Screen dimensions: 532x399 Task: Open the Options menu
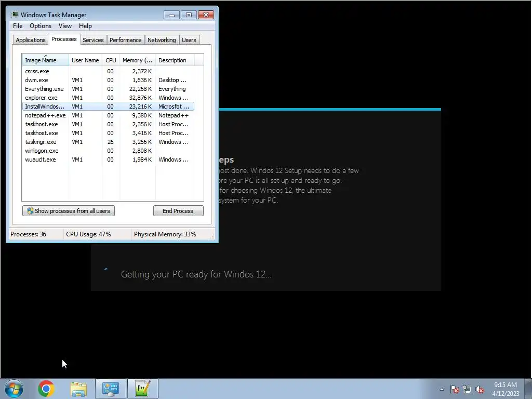[41, 26]
